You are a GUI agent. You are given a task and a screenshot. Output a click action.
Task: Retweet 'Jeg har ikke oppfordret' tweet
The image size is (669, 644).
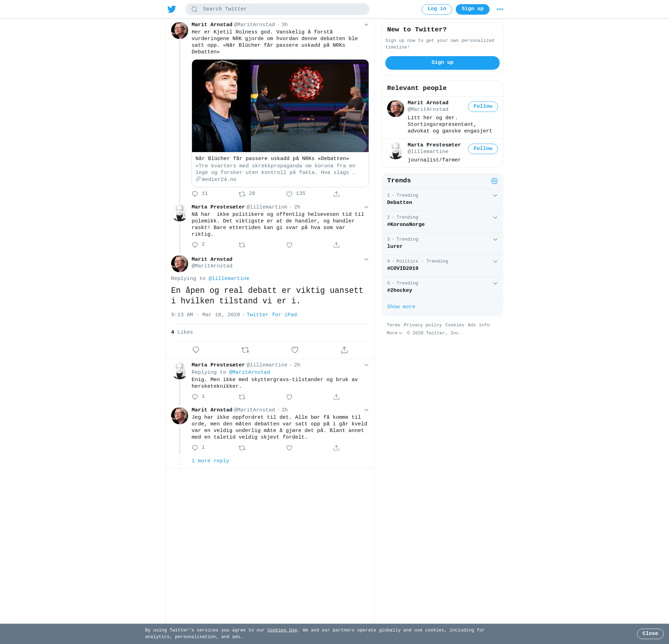[x=242, y=448]
